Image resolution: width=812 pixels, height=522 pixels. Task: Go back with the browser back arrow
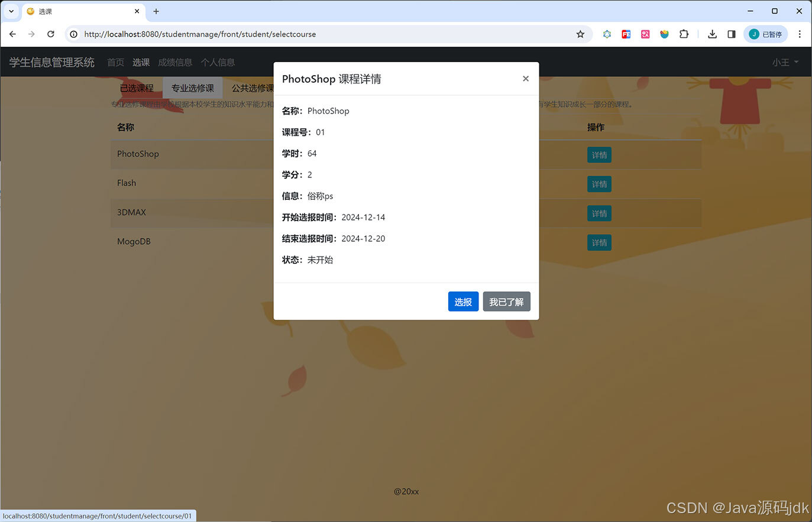click(x=12, y=34)
